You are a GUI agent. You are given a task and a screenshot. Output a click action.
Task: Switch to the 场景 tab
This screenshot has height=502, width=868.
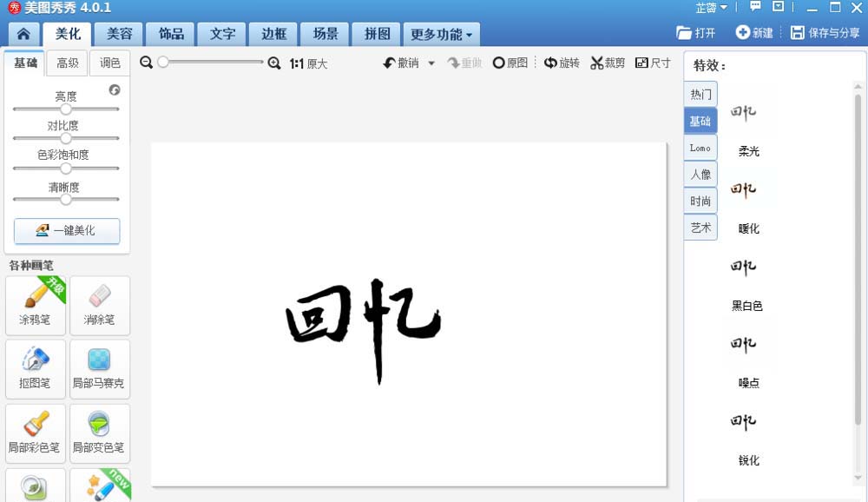pyautogui.click(x=325, y=35)
